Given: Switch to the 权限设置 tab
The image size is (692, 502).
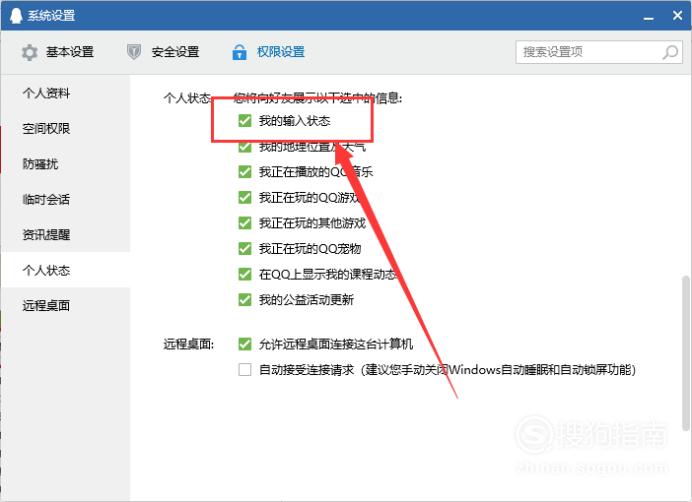Looking at the screenshot, I should pyautogui.click(x=268, y=52).
